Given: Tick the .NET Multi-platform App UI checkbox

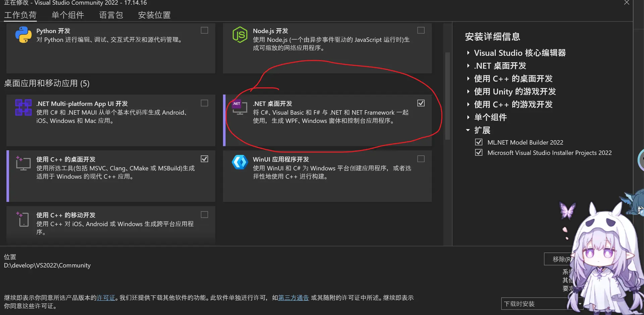Looking at the screenshot, I should (x=204, y=103).
